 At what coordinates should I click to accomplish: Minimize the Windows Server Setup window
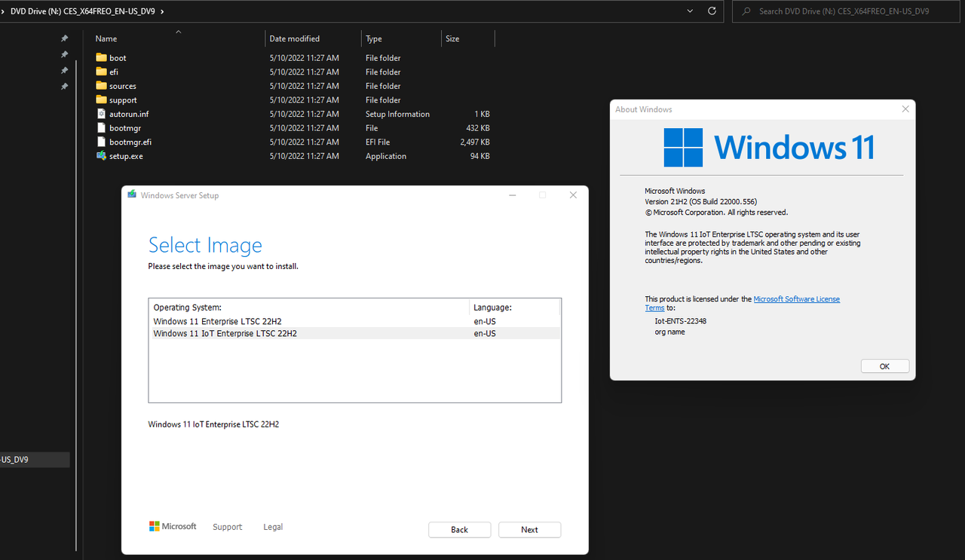[513, 195]
